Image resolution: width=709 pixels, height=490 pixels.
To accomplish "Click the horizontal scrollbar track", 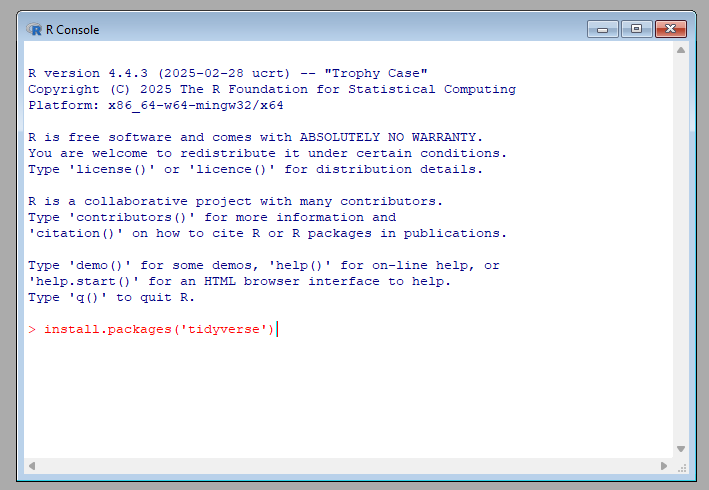I will pyautogui.click(x=350, y=466).
